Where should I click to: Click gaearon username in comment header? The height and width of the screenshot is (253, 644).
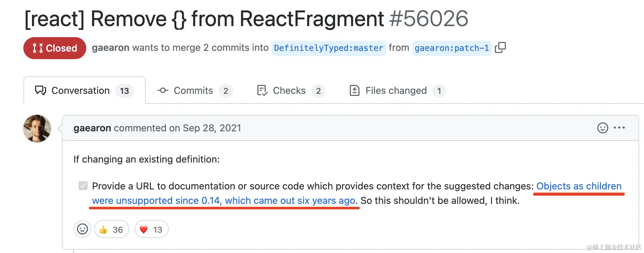(92, 128)
